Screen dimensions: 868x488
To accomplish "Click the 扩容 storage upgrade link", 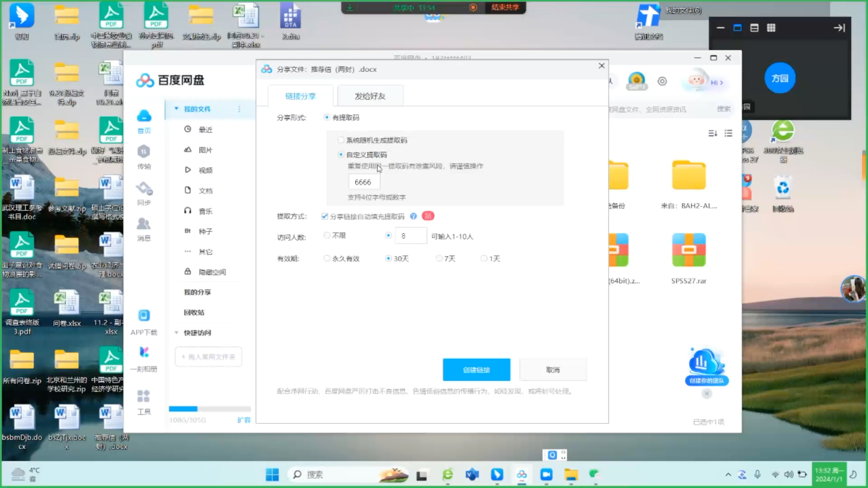I will pos(244,420).
